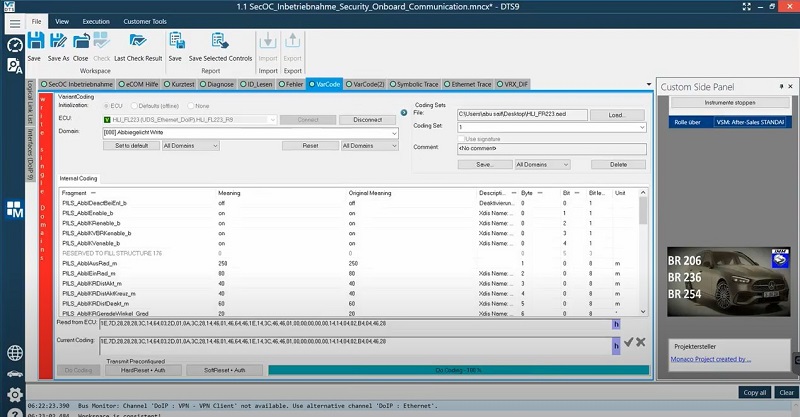Screen dimensions: 800x417
Task: Click the Save workspace icon
Action: pyautogui.click(x=34, y=42)
